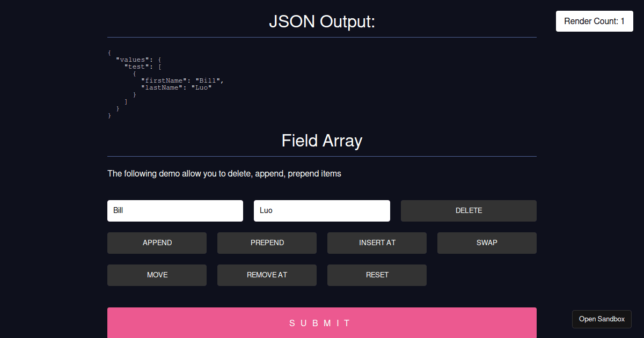The image size is (644, 338).
Task: Click the last name field containing Luo
Action: 322,211
